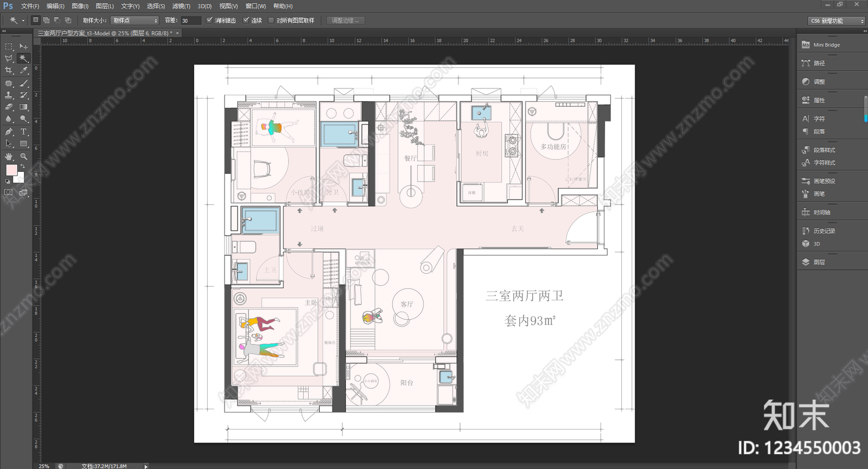Open the 文件(F) menu

pos(30,6)
